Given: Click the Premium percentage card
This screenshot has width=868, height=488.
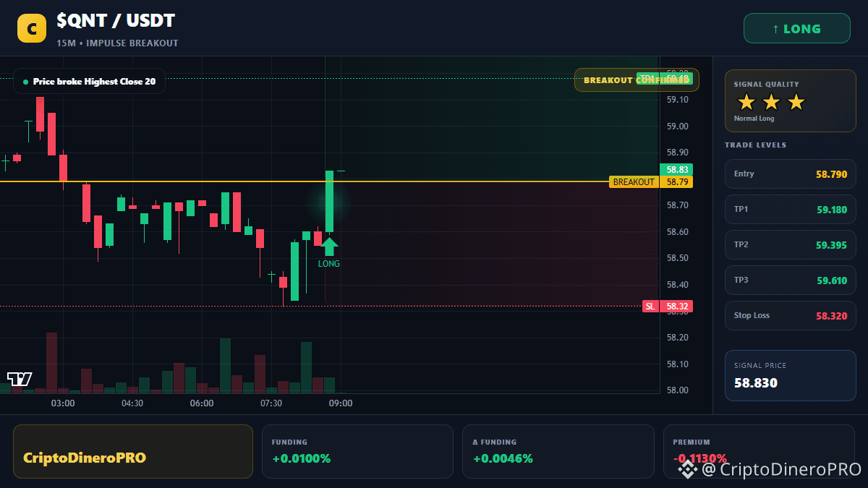Looking at the screenshot, I should (x=759, y=451).
